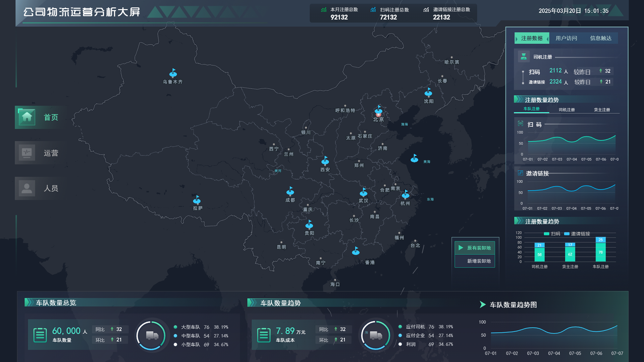Click the 货主注册 stacked bar
This screenshot has height=362, width=644.
570,252
